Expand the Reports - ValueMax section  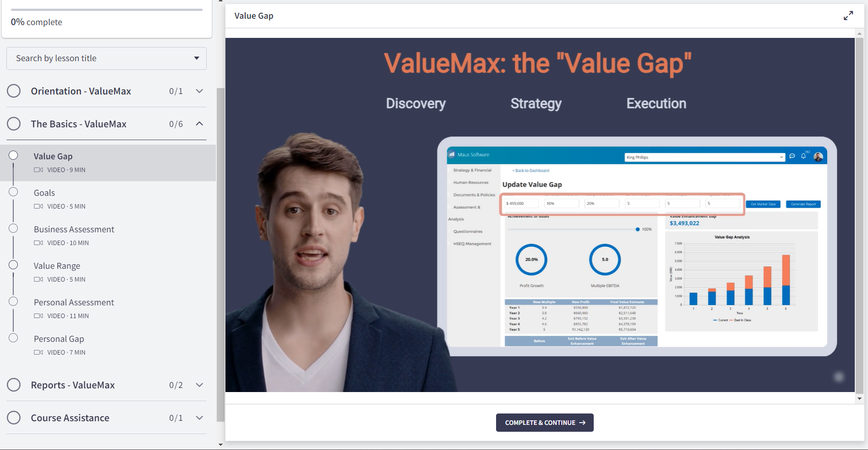click(199, 385)
